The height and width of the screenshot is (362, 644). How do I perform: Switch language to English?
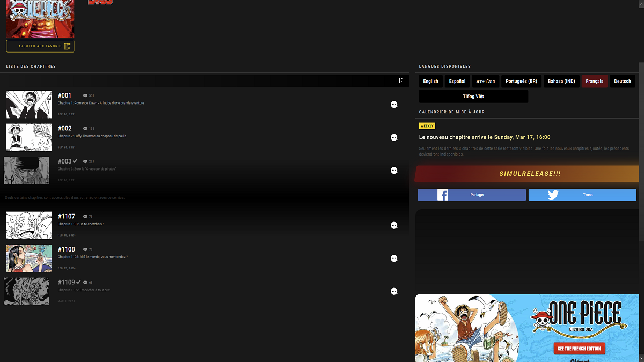click(x=430, y=82)
